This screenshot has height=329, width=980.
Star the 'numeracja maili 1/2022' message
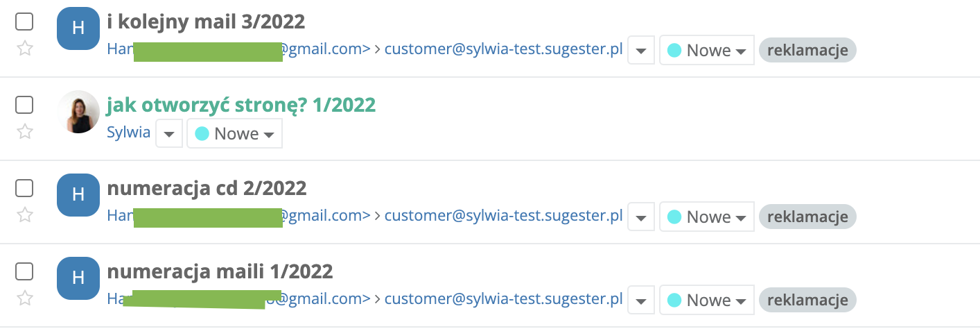coord(25,298)
